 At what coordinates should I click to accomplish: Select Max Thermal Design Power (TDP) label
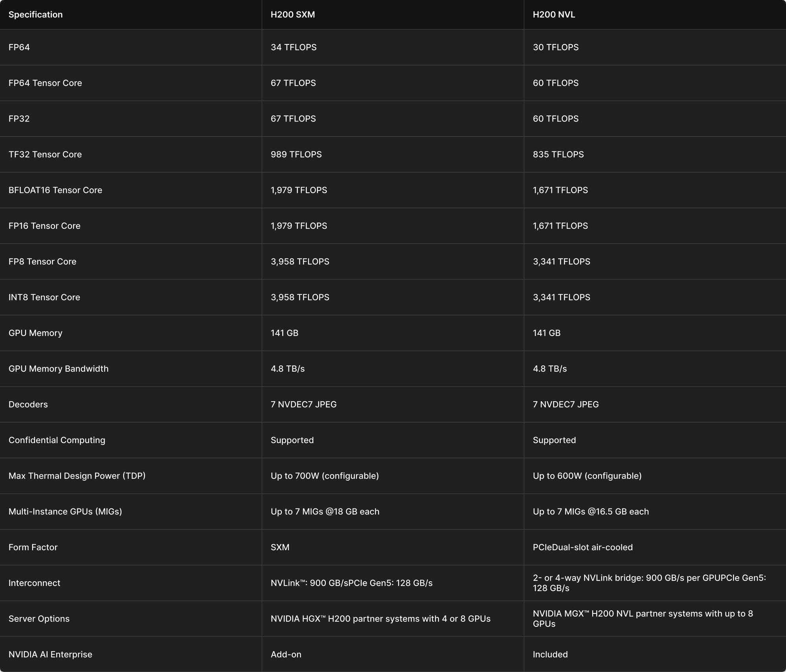(77, 476)
